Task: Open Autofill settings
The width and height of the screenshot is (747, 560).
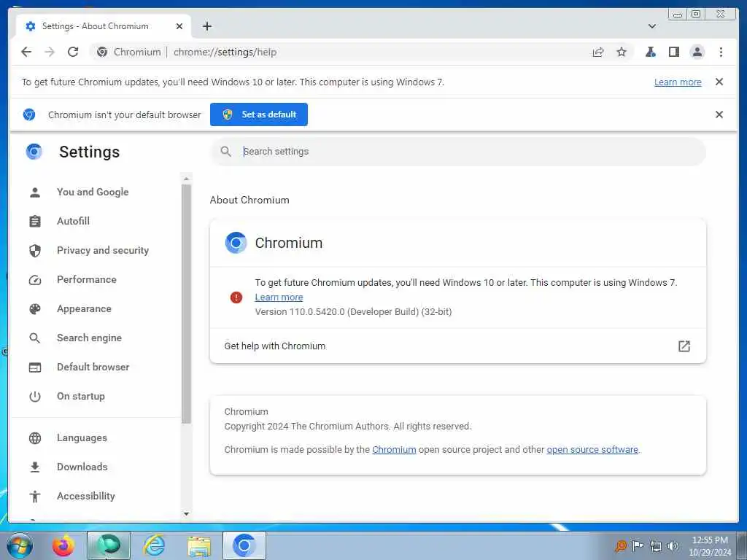Action: coord(73,221)
